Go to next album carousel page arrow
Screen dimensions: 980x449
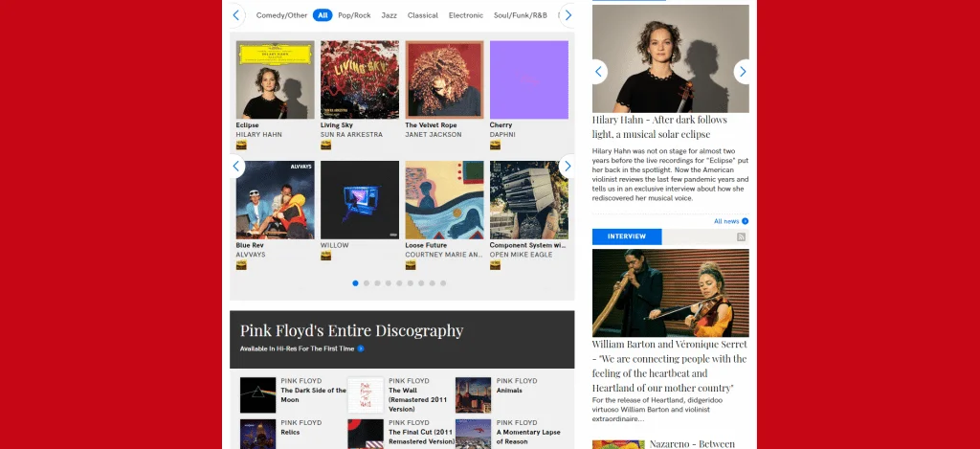(x=567, y=166)
